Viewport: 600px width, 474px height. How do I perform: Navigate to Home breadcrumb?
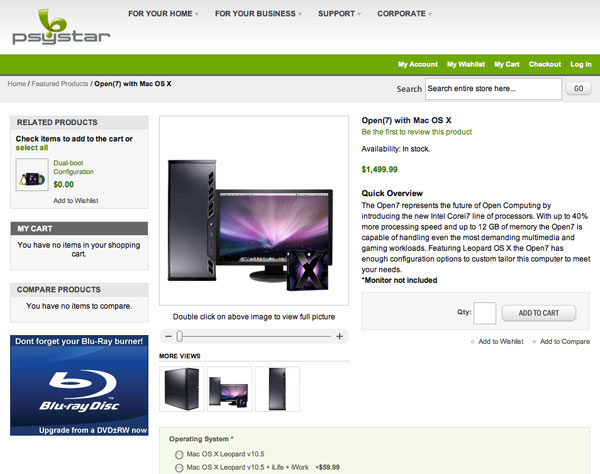(16, 84)
